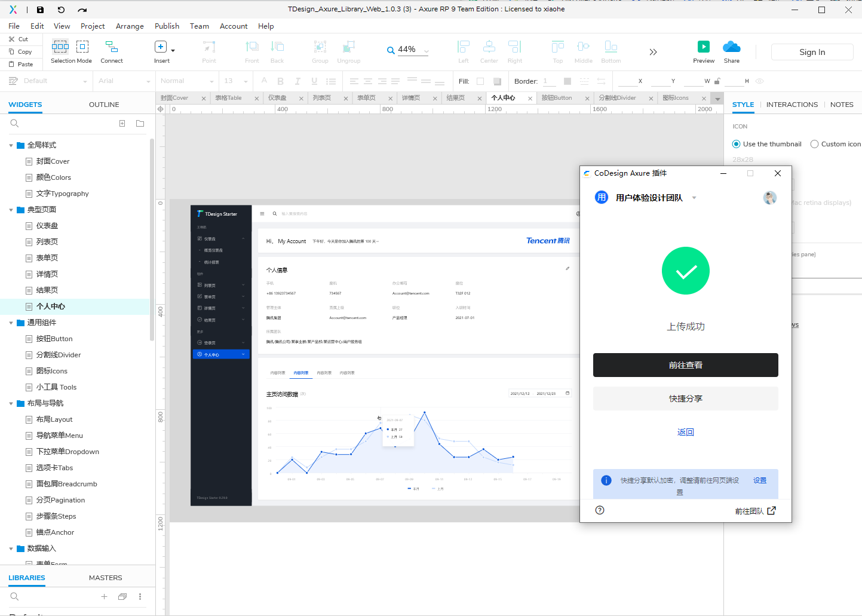This screenshot has width=862, height=616.
Task: Click the Fill color swatch
Action: click(x=480, y=81)
